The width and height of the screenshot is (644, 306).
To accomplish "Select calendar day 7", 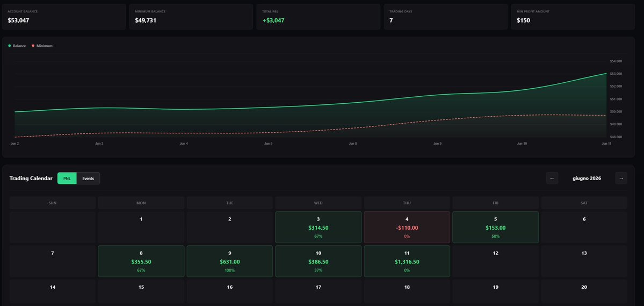I will coord(53,261).
